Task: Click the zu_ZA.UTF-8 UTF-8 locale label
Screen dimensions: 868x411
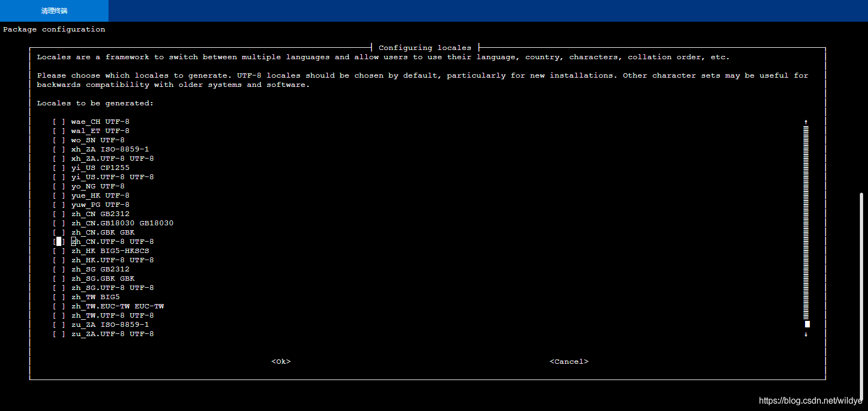Action: [112, 334]
